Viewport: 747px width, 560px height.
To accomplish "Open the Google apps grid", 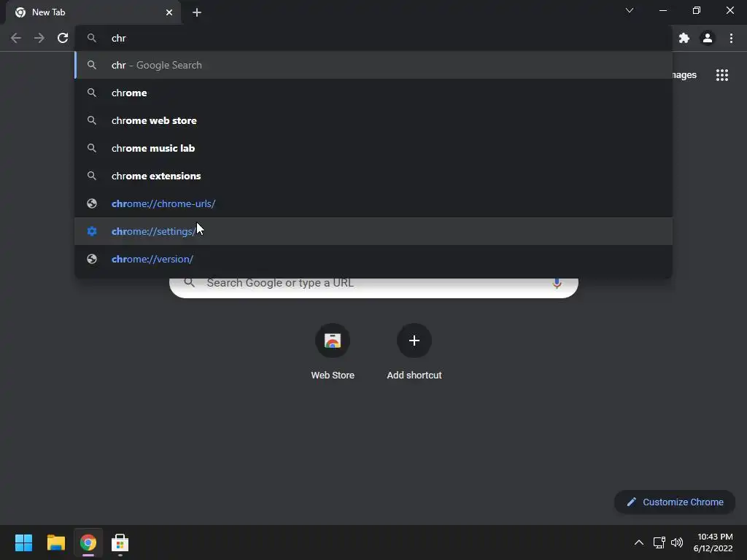I will click(x=722, y=75).
